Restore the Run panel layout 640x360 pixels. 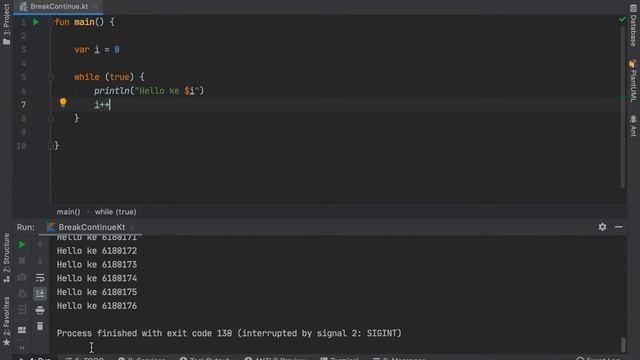(22, 329)
